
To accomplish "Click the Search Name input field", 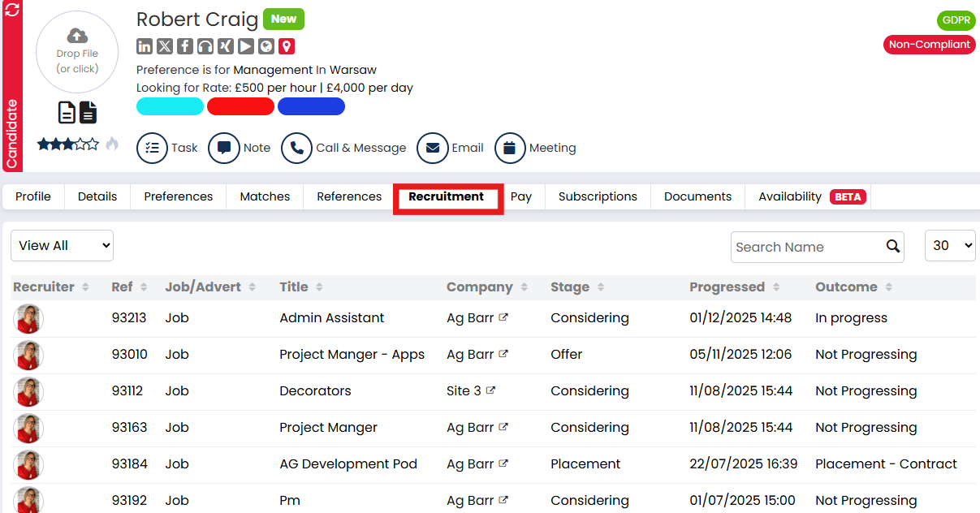I will click(x=805, y=247).
